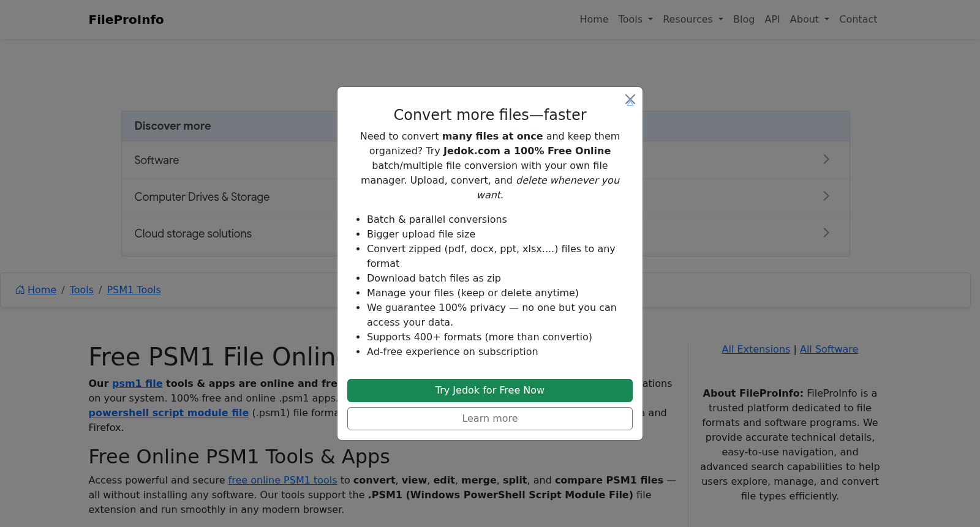
Task: Open the Tools dropdown menu
Action: [636, 20]
